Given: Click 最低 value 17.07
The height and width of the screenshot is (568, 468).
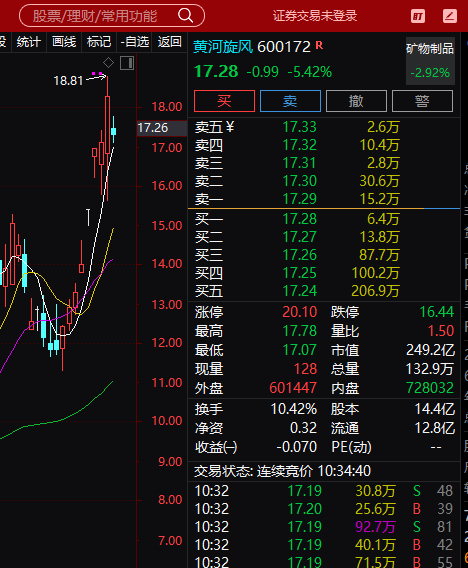Looking at the screenshot, I should click(x=300, y=350).
